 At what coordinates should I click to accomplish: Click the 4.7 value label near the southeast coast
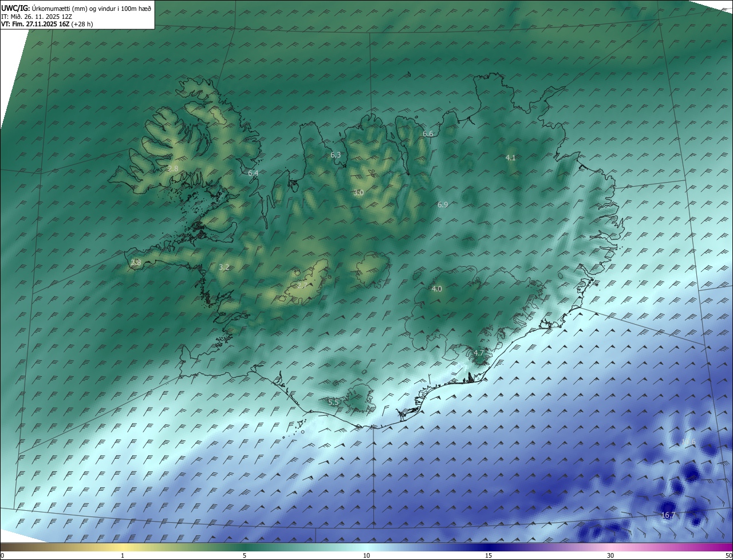tap(479, 353)
